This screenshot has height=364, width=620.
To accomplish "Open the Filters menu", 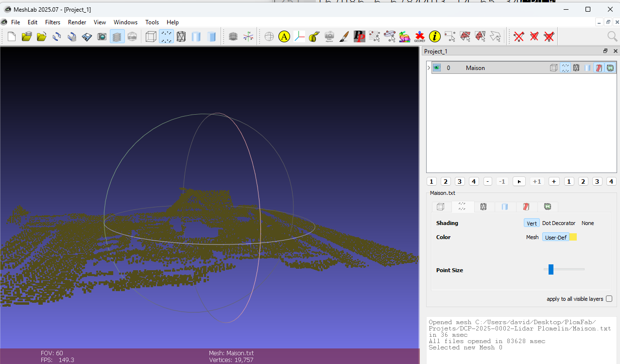I will 52,22.
